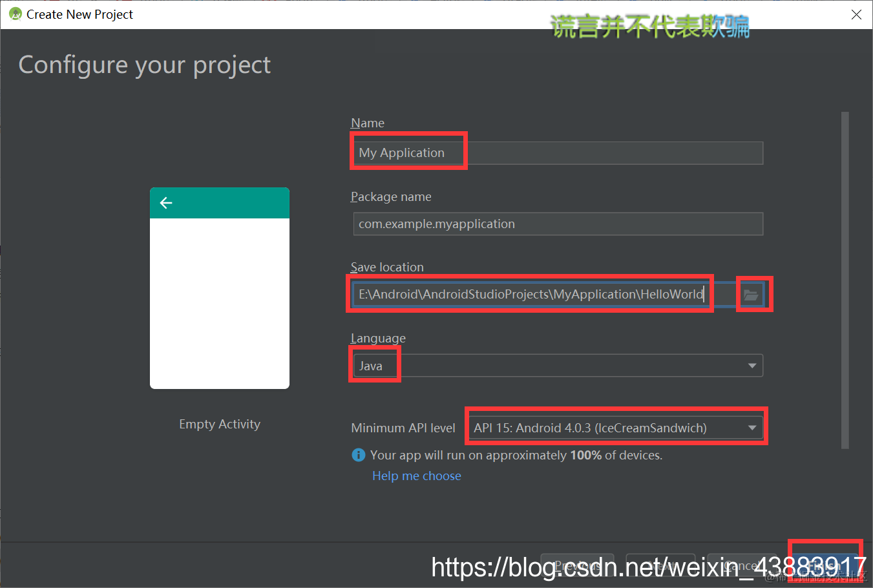Screen dimensions: 873x588
Task: Click the folder browse icon for Save location
Action: (x=751, y=295)
